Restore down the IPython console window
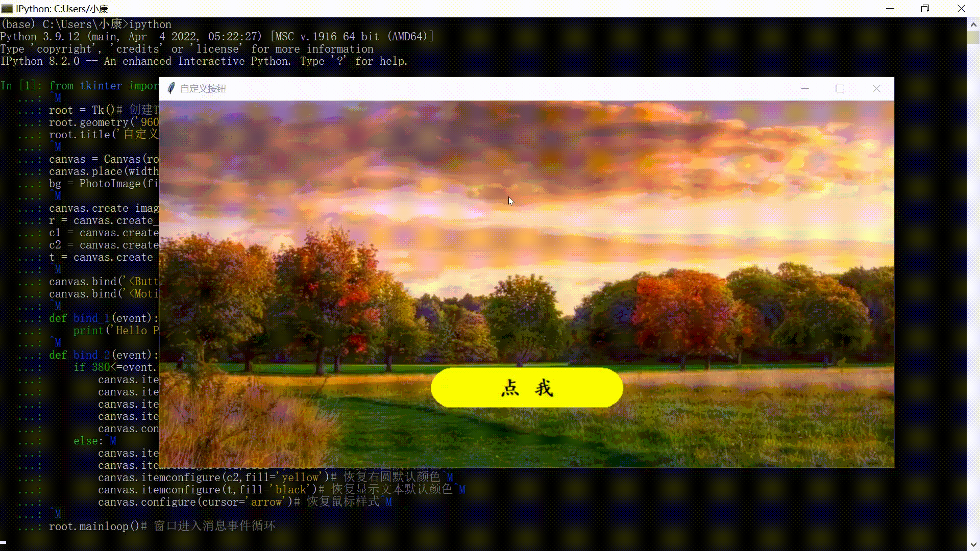Screen dimensions: 980x551 point(925,9)
